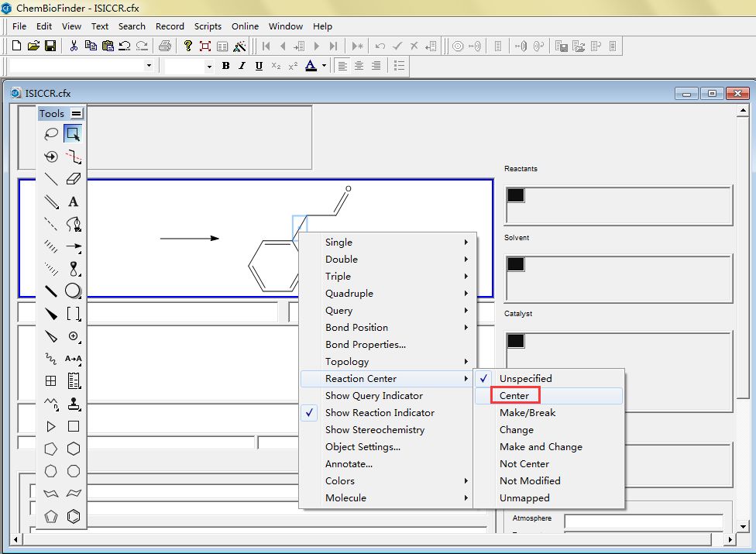Click the vertical scrollbar down arrow
Viewport: 756px width, 554px height.
pyautogui.click(x=743, y=527)
